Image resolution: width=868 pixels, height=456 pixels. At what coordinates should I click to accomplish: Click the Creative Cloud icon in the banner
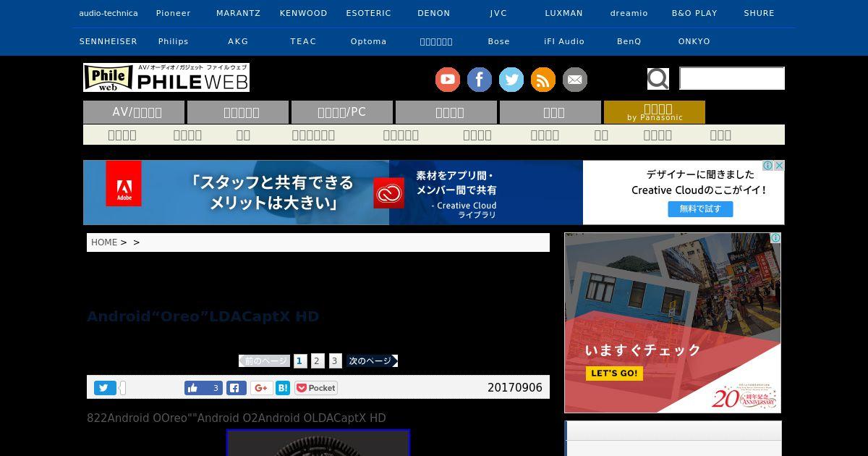coord(388,193)
